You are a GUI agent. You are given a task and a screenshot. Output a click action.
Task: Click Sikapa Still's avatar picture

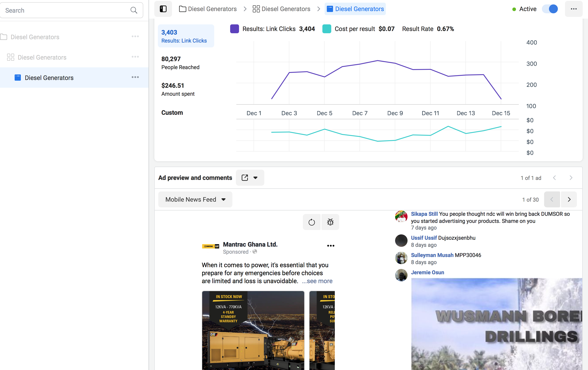401,216
